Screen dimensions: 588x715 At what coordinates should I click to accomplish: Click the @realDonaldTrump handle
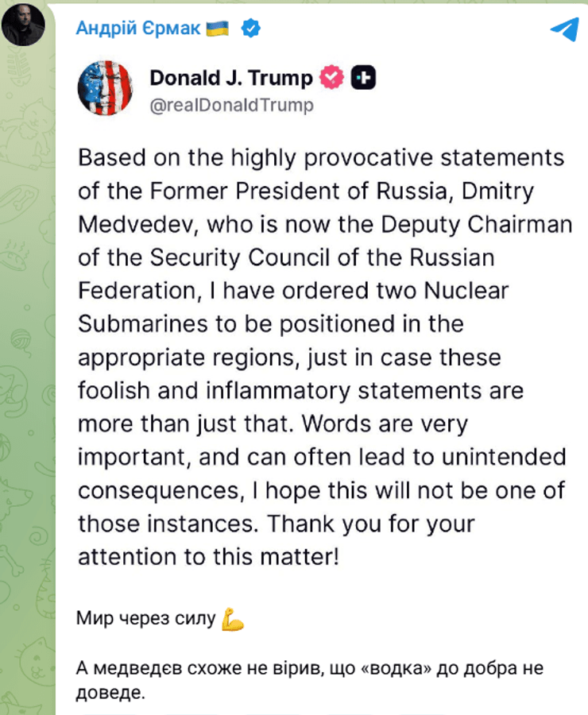coord(232,105)
